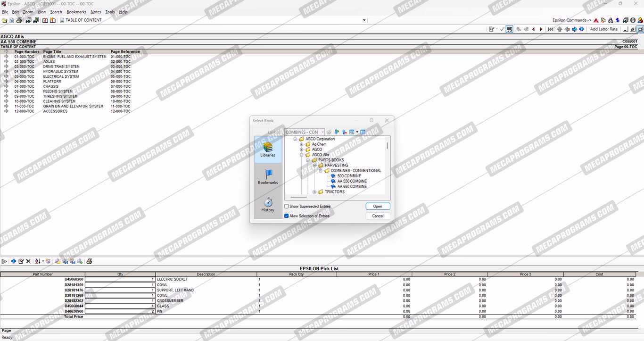Click the shopping cart pick list icon
The image size is (644, 341).
pos(510,29)
